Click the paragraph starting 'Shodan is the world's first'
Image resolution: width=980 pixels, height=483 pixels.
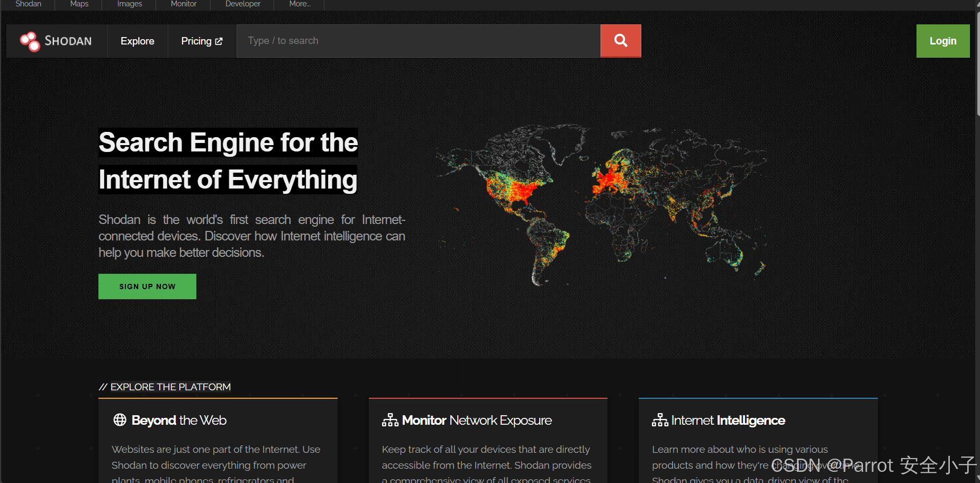[x=252, y=236]
